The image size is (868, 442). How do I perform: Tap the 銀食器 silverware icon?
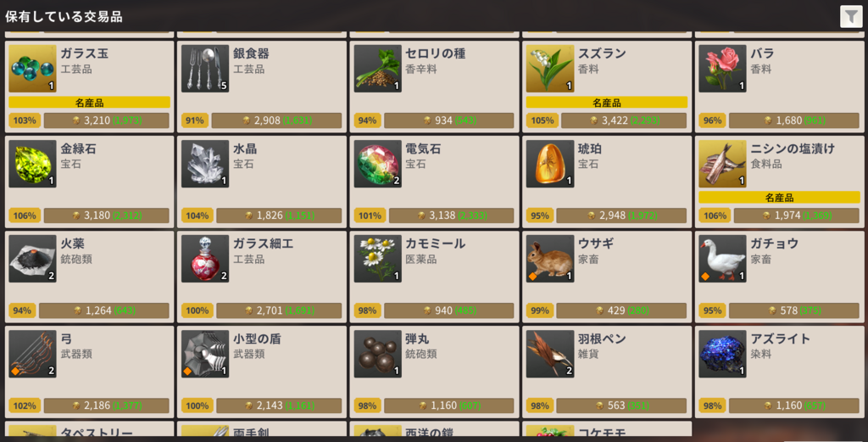pyautogui.click(x=205, y=69)
